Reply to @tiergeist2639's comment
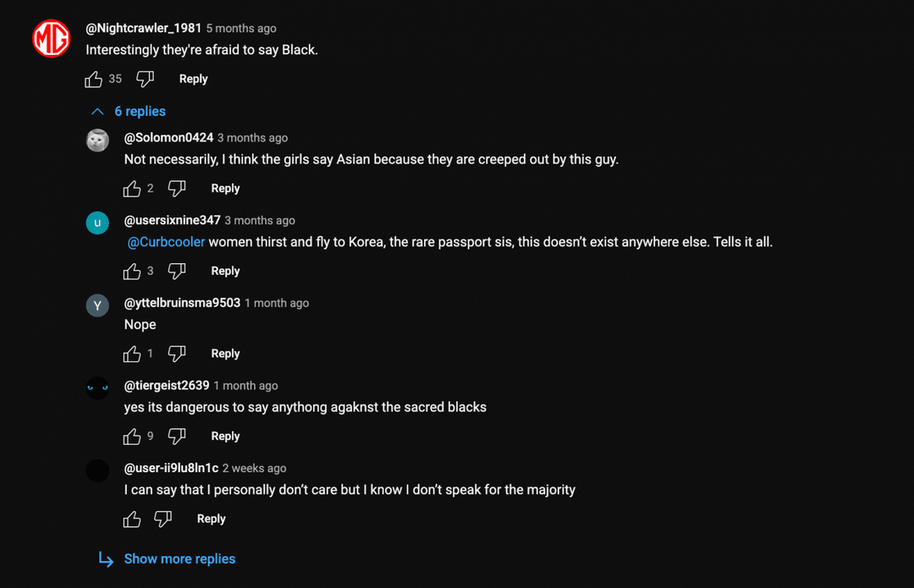 tap(224, 436)
